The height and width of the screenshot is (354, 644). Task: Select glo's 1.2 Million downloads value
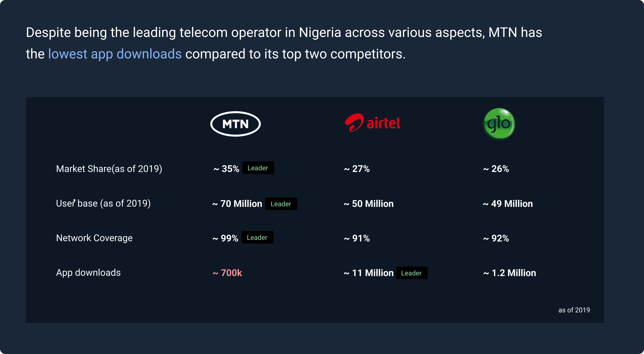point(509,273)
